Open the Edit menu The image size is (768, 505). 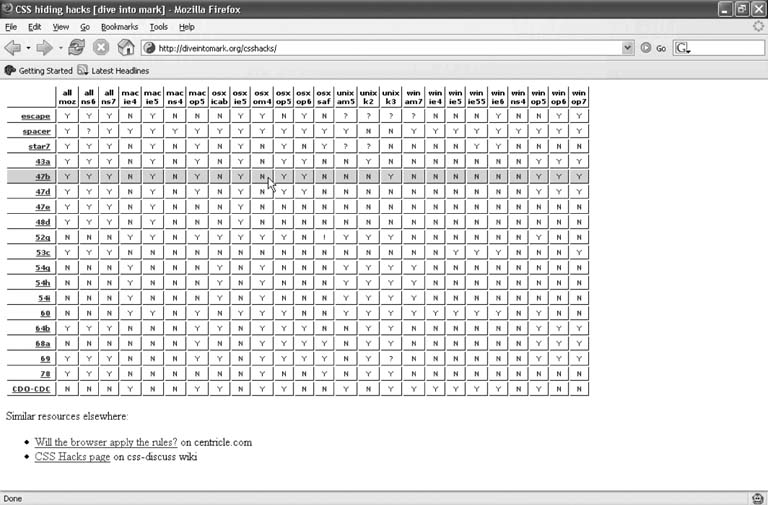34,27
